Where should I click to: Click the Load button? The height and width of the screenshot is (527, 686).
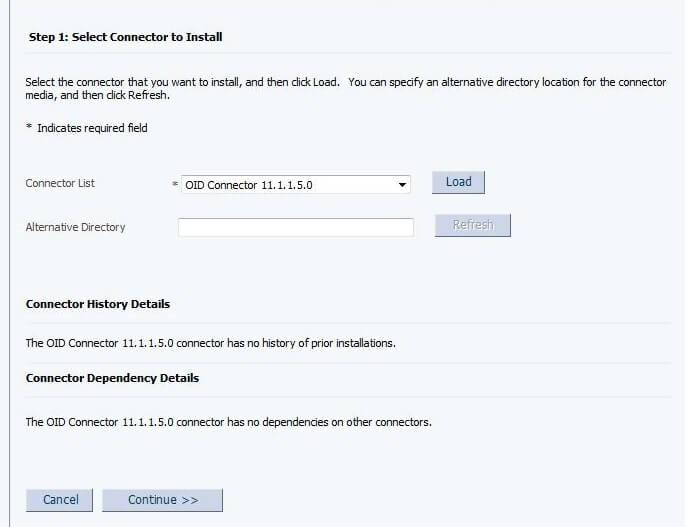pos(458,182)
